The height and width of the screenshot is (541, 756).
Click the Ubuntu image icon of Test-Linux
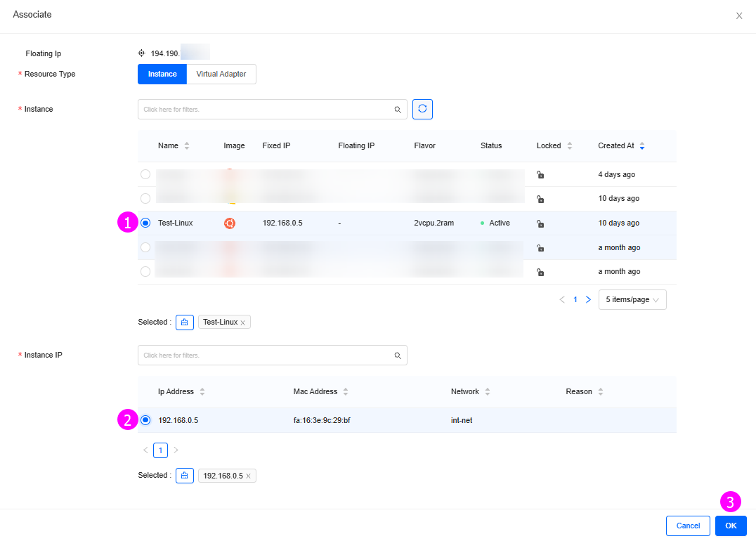[x=230, y=223]
